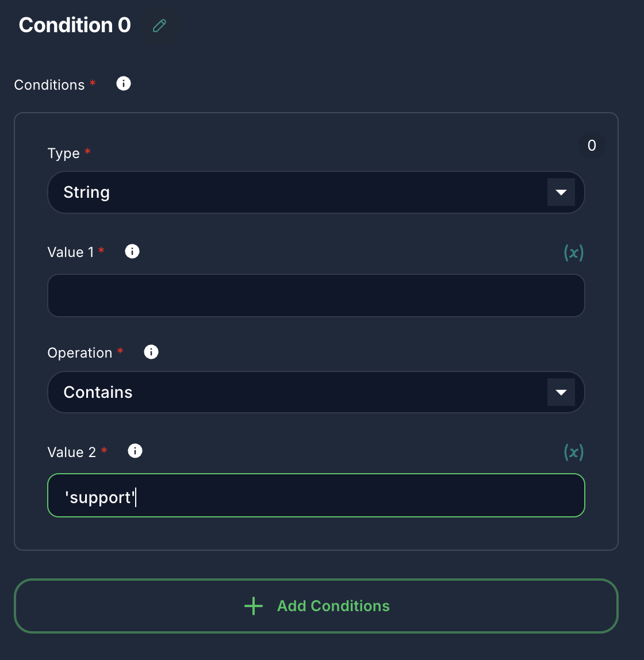This screenshot has height=660, width=644.
Task: Click the expression (x) icon above Value 2
Action: tap(573, 452)
